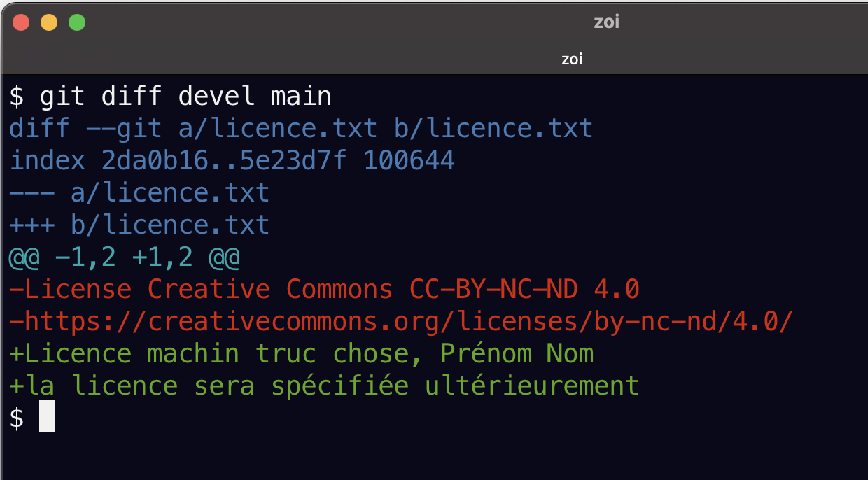
Task: Minimize the window with the yellow button
Action: [49, 22]
